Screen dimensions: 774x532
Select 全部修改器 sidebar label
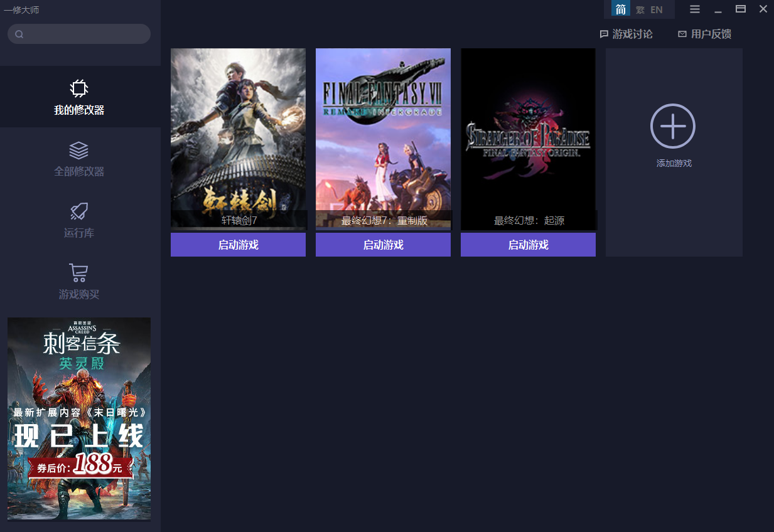click(79, 172)
